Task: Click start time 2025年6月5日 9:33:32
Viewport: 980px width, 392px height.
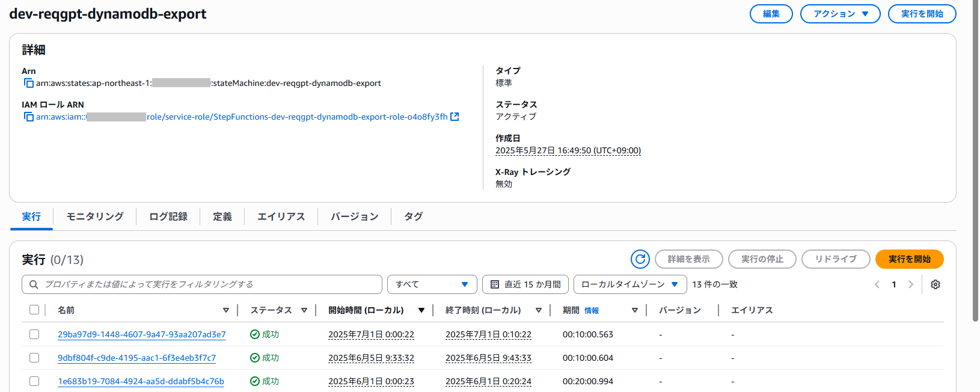Action: point(371,358)
